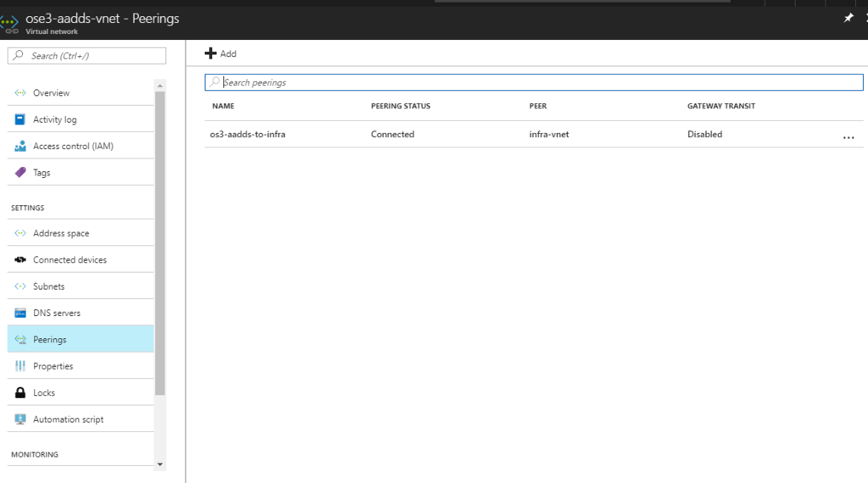This screenshot has height=483, width=868.
Task: Click the SETTINGS section heading
Action: [28, 208]
